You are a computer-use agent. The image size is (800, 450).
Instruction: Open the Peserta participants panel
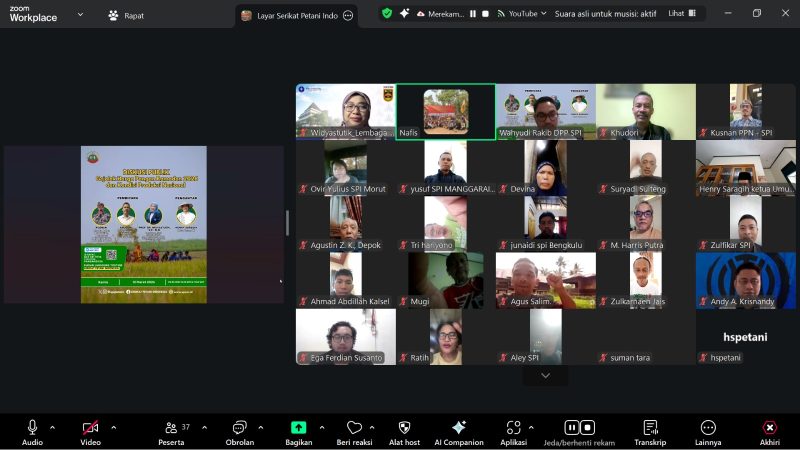coord(173,428)
